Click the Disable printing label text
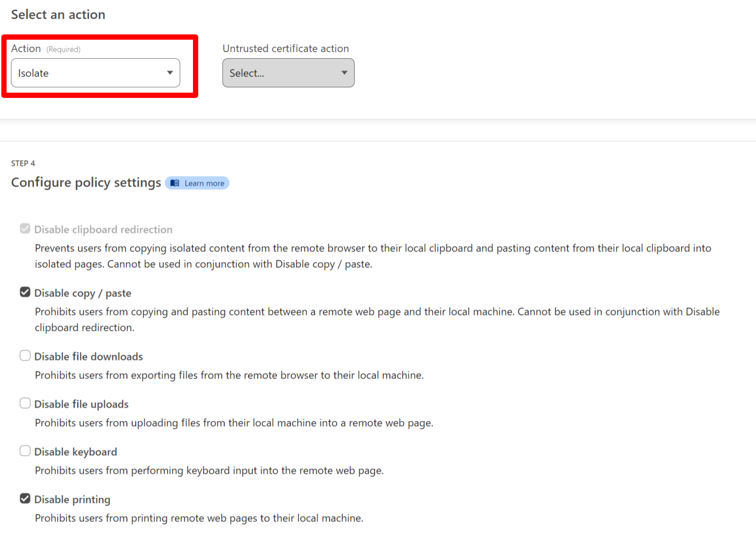Screen dimensions: 756x536 72,499
